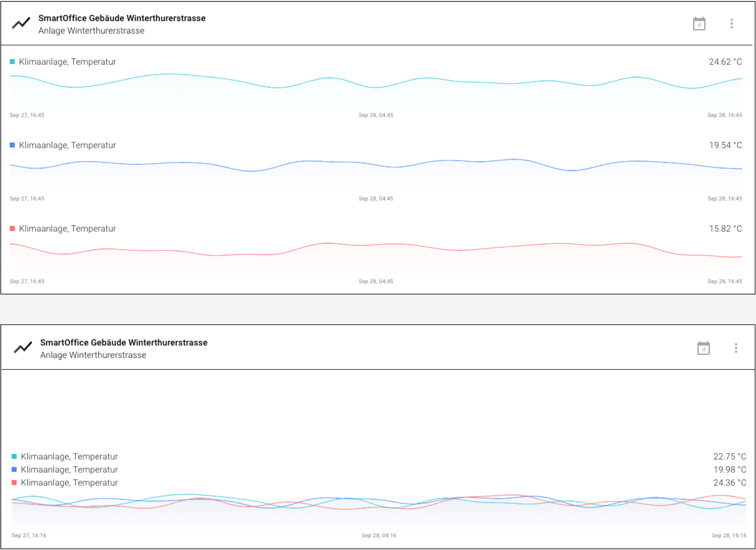Image resolution: width=756 pixels, height=550 pixels.
Task: Click the 24.62 °C temperature value
Action: point(725,62)
